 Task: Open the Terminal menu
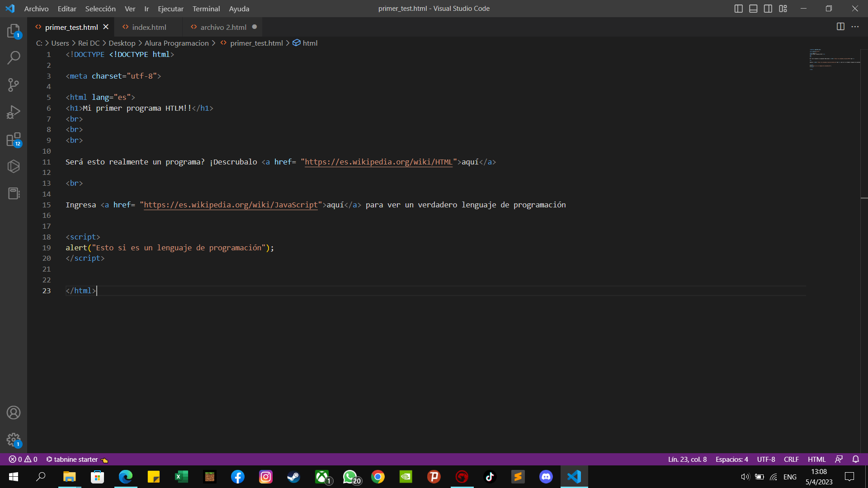pos(206,9)
